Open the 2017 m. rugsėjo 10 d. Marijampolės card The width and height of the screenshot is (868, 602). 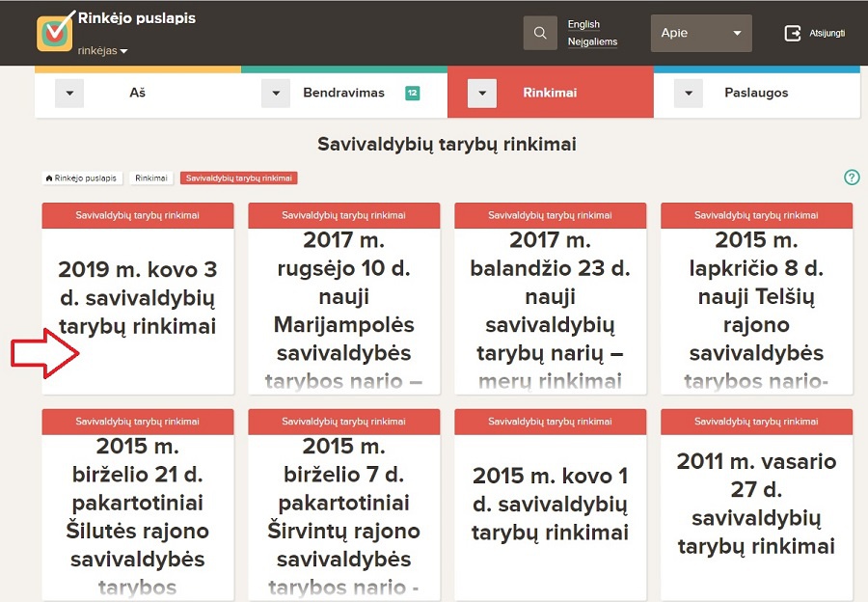coord(344,298)
